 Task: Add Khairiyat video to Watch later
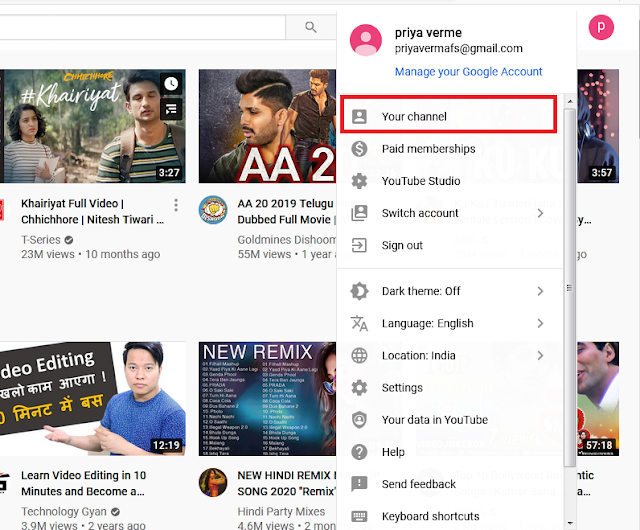pos(171,84)
